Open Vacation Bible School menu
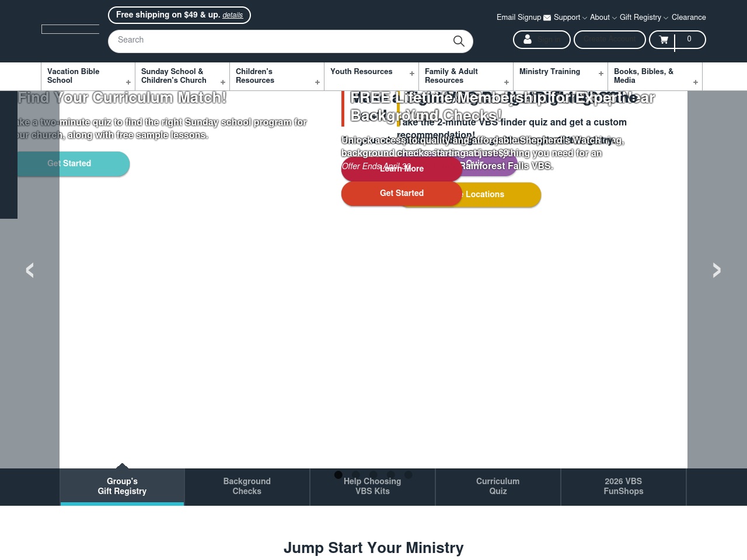747x560 pixels. [x=88, y=76]
